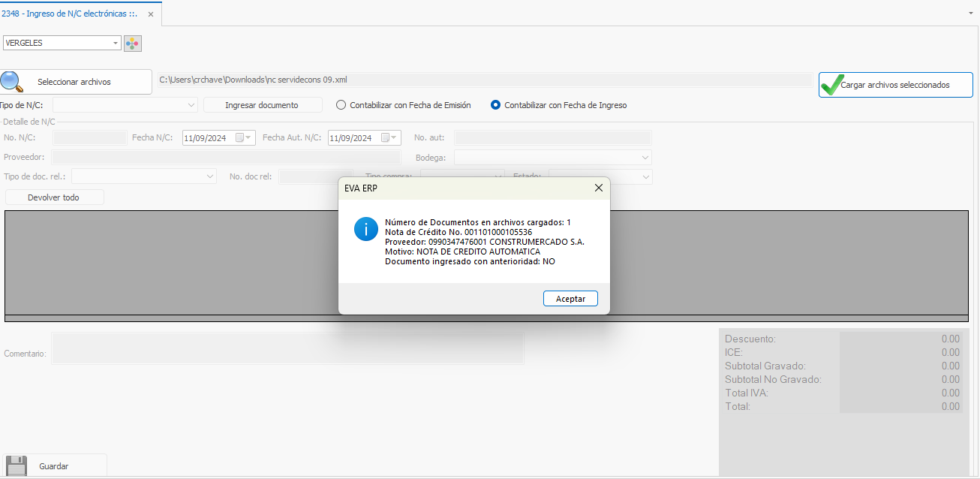The image size is (980, 479).
Task: Open calendar icon in Fecha Aut. N/C field
Action: 386,138
